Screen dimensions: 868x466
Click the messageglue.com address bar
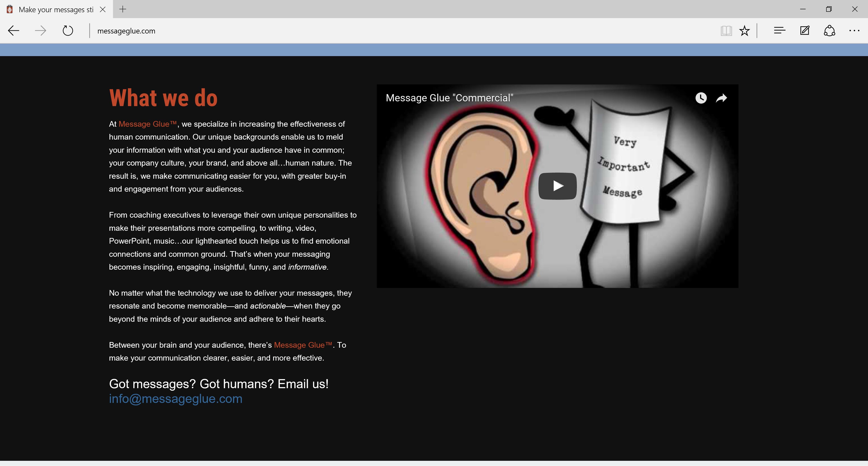pyautogui.click(x=404, y=31)
